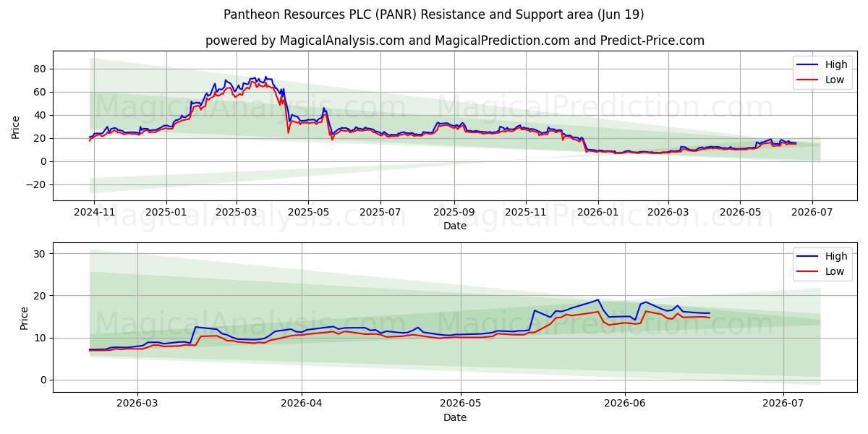This screenshot has height=434, width=868.
Task: Click the '40' y-axis tick in the upper chart
Action: 41,115
